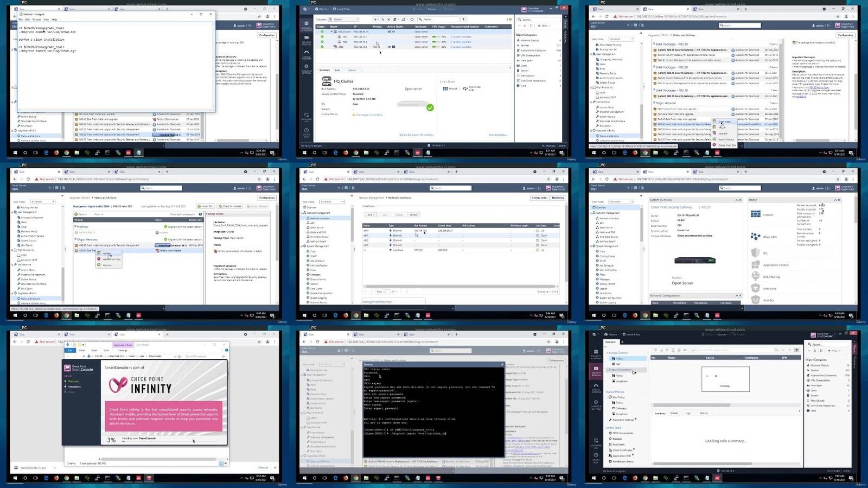Choose Upgrade in the Blink Packages context menu
The height and width of the screenshot is (488, 868).
coord(723,134)
